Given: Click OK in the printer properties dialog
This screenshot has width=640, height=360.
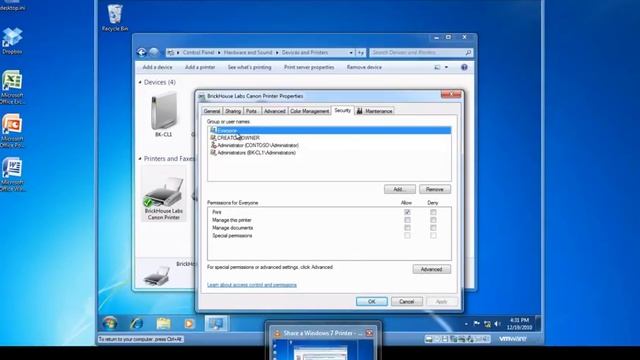Looking at the screenshot, I should pos(371,302).
